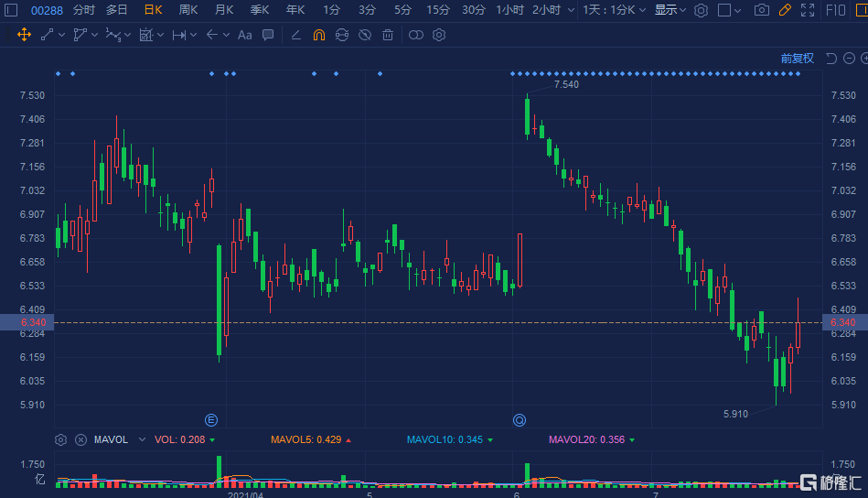868x498 pixels.
Task: Open F10 company info
Action: tap(835, 10)
